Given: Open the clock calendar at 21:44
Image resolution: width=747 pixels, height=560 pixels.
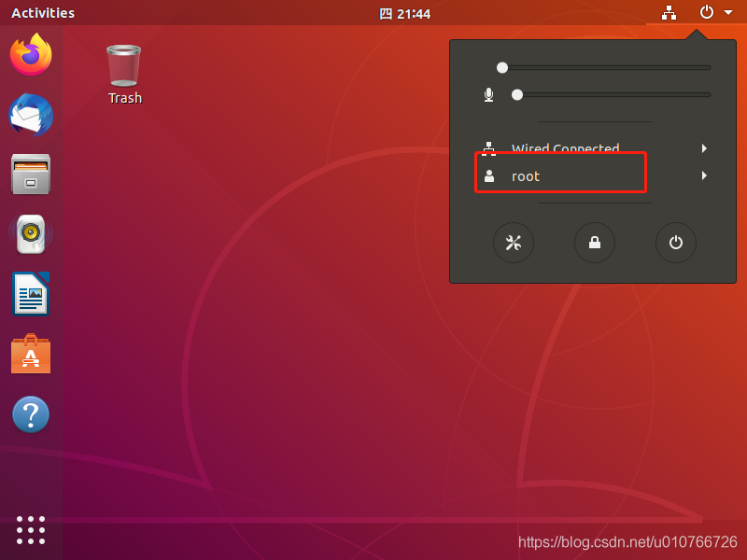Looking at the screenshot, I should point(405,14).
